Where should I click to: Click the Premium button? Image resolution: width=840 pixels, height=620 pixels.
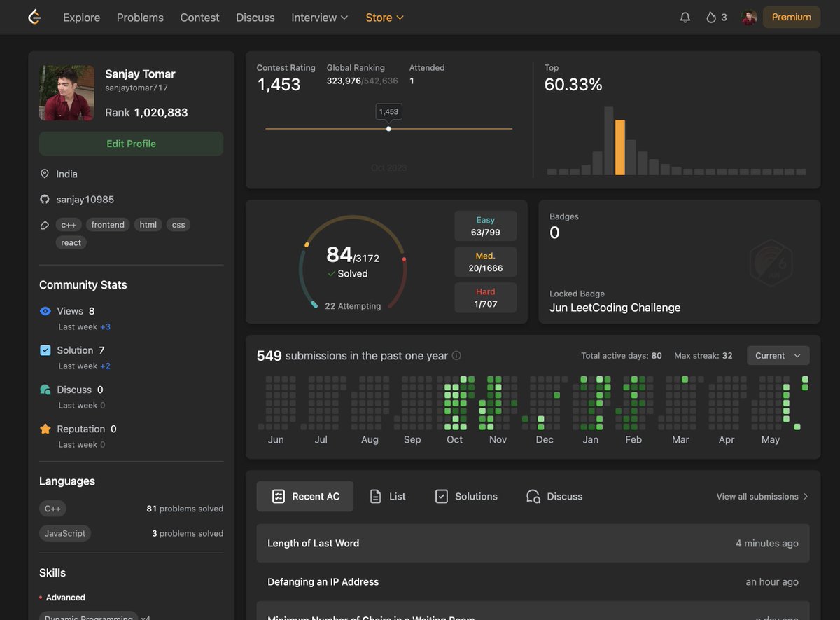(792, 17)
